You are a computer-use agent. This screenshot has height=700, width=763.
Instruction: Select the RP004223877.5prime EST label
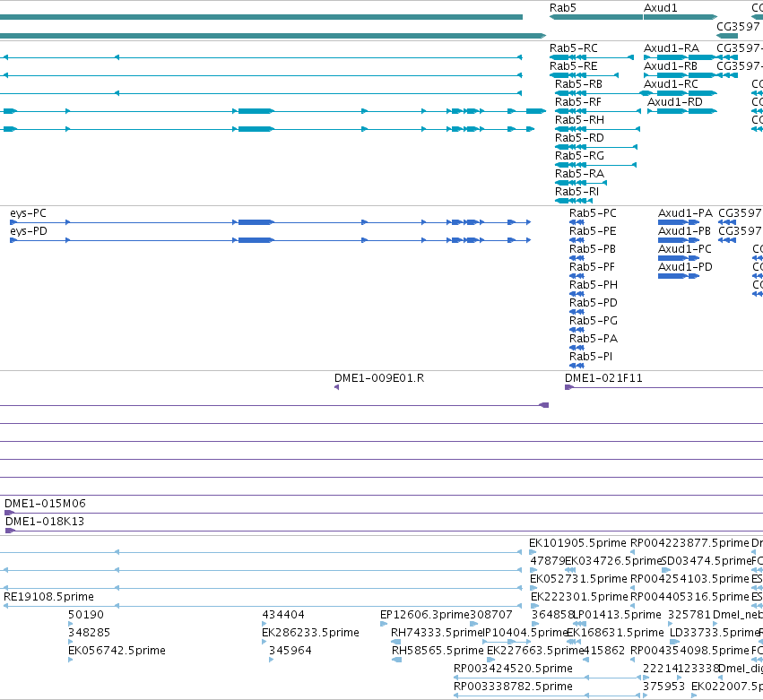[689, 543]
